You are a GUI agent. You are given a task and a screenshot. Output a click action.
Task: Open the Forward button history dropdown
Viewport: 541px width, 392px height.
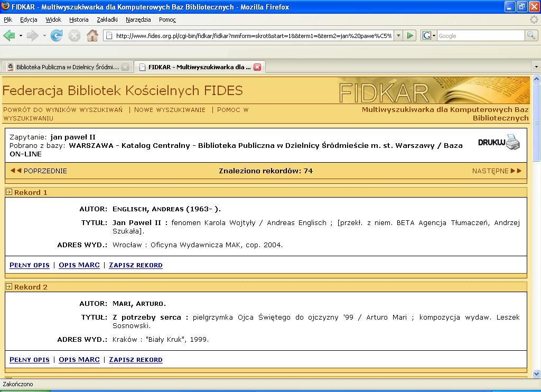click(44, 35)
